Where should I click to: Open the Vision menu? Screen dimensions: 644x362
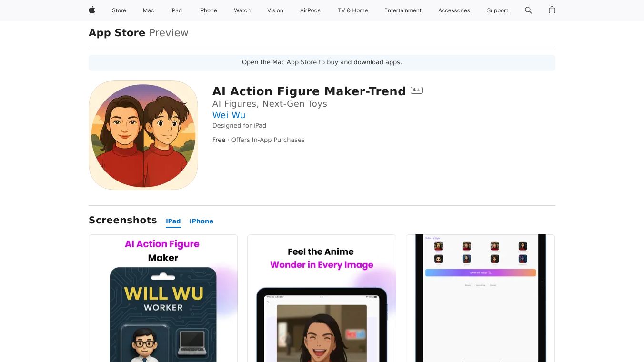tap(275, 10)
